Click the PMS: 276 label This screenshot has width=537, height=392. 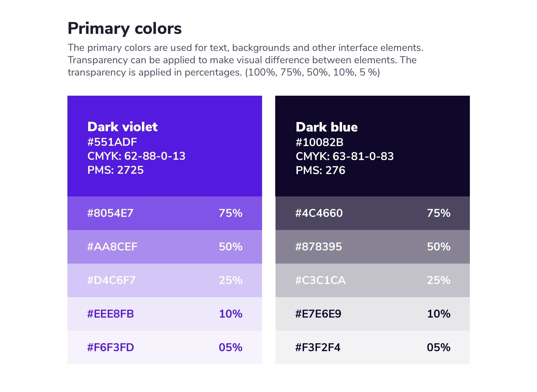pyautogui.click(x=320, y=170)
